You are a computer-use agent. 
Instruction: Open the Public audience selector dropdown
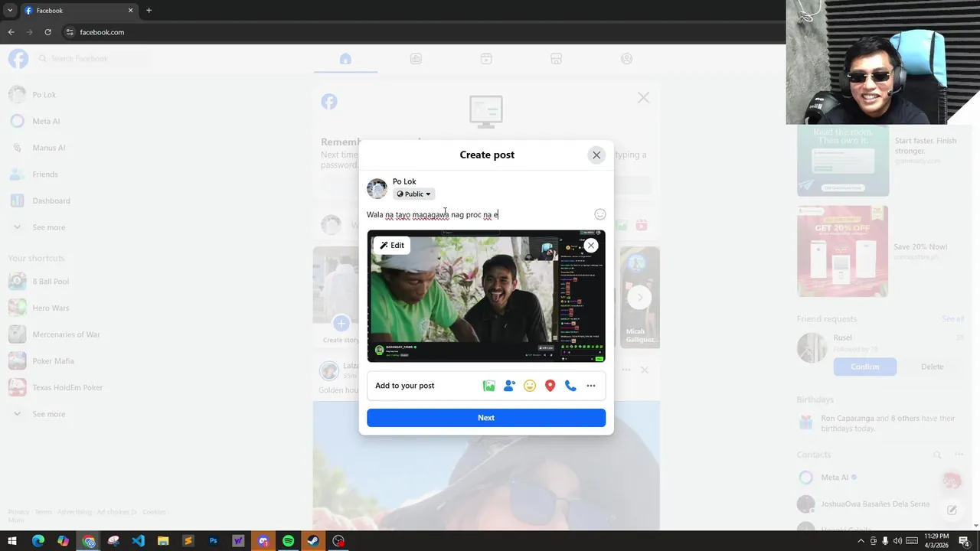click(413, 194)
